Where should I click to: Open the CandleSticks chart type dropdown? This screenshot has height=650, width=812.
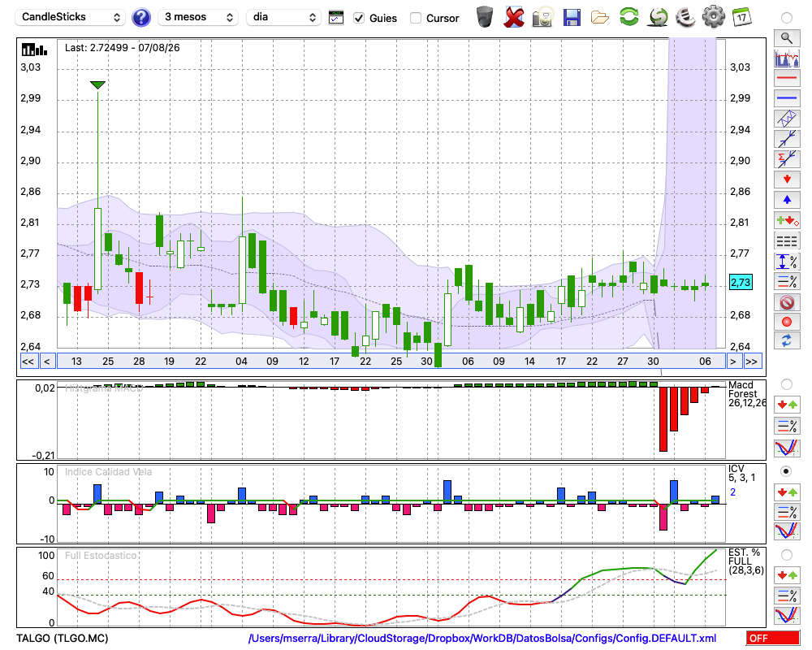71,17
